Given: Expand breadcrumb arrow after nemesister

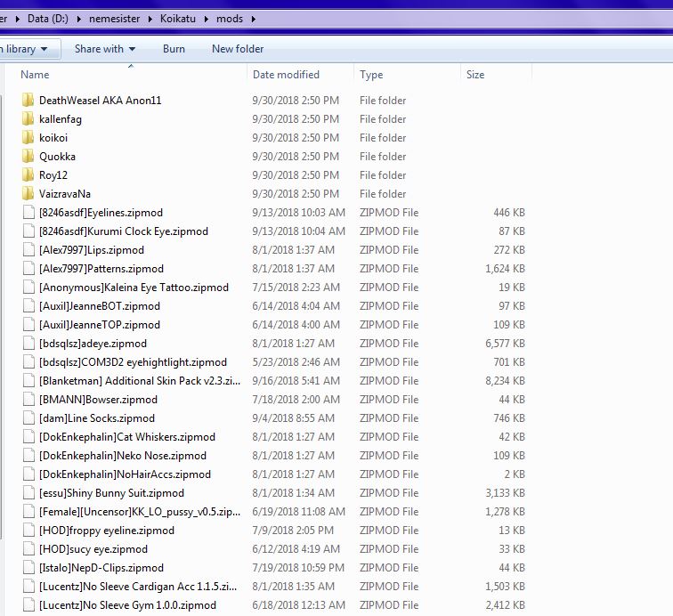Looking at the screenshot, I should pos(150,19).
